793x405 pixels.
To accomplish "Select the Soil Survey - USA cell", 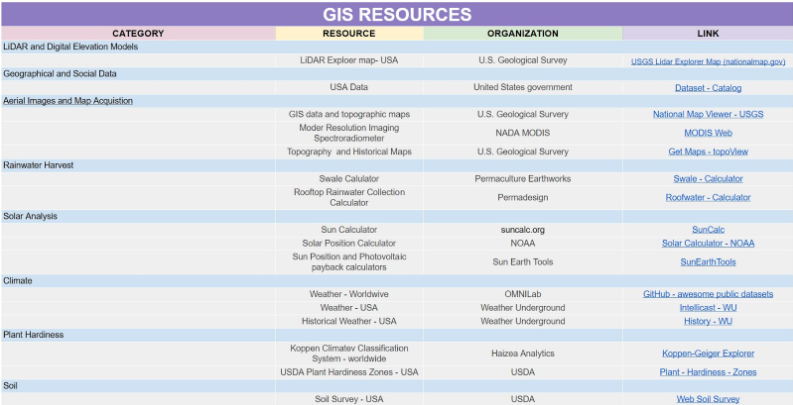I will (x=349, y=399).
